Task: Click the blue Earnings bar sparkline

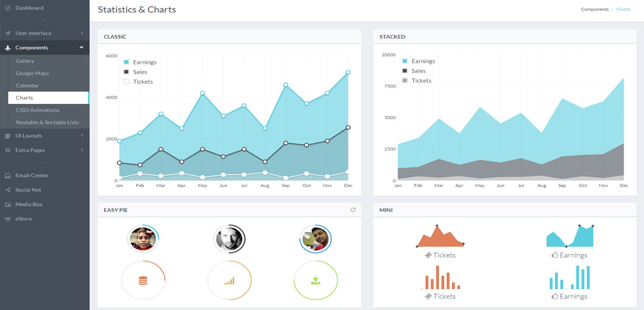Action: point(570,278)
